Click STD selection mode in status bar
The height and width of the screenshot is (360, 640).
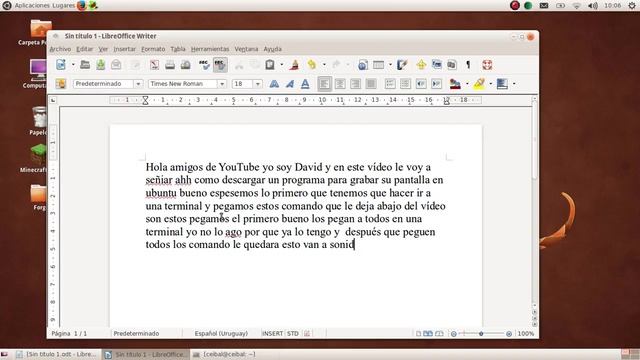293,333
